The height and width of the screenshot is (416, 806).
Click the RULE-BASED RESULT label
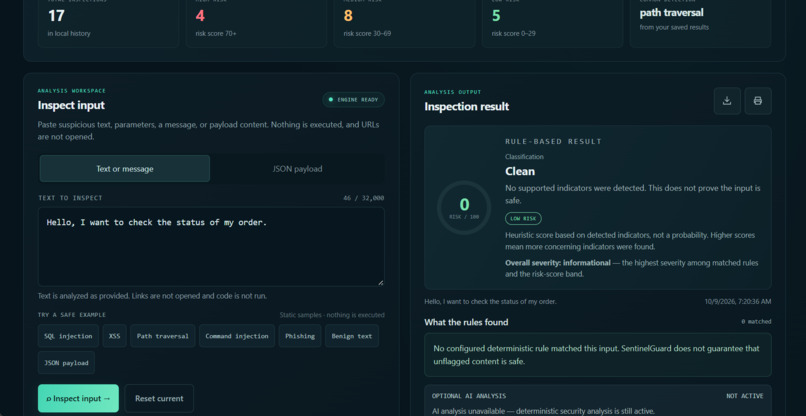coord(553,141)
